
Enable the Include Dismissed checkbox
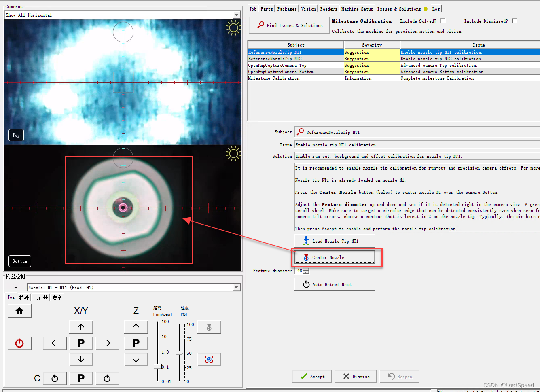pyautogui.click(x=515, y=21)
